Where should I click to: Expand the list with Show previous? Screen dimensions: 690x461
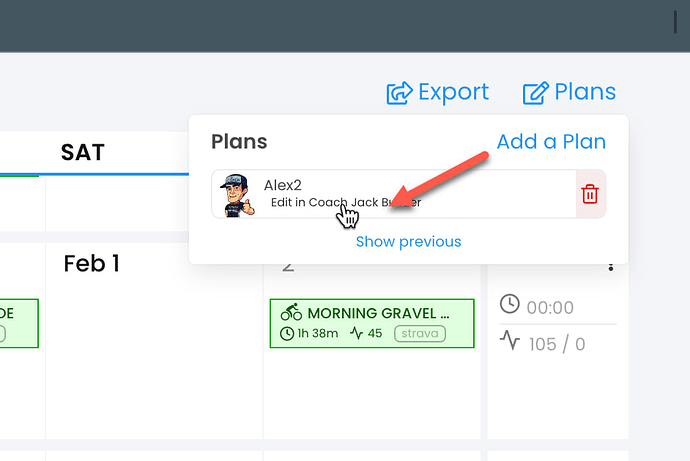(x=408, y=242)
